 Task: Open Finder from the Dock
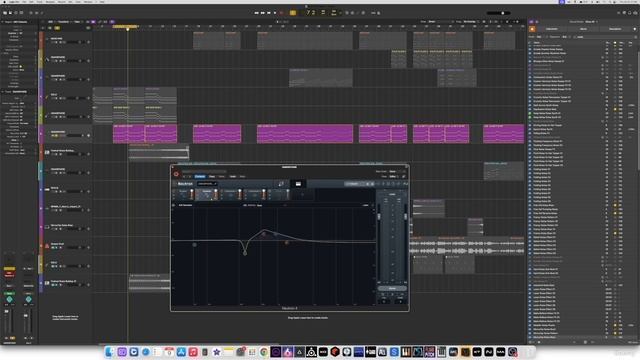point(110,352)
